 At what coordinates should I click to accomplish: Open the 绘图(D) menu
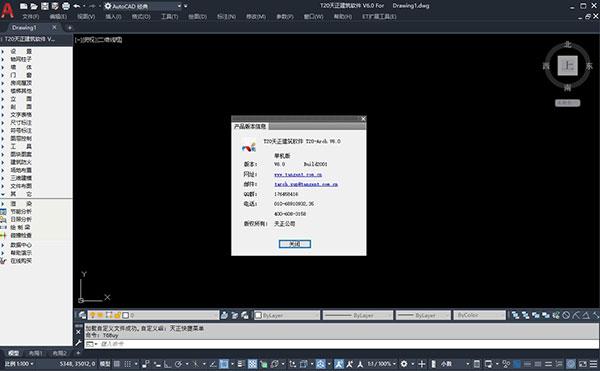coord(197,16)
